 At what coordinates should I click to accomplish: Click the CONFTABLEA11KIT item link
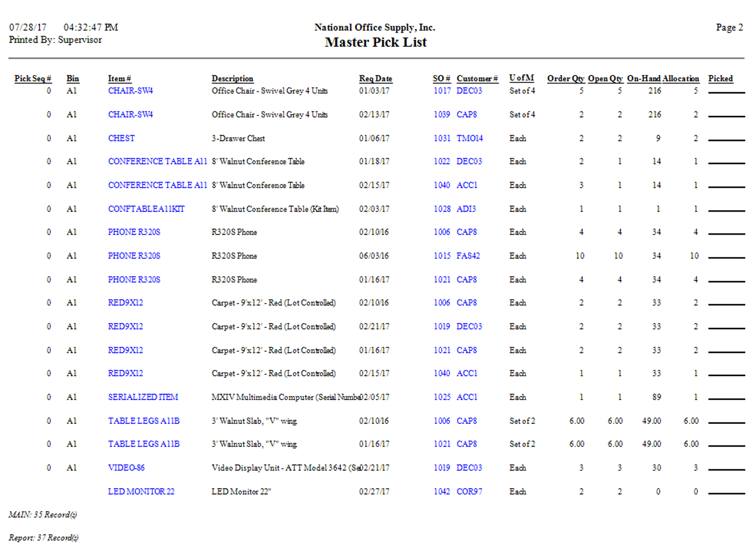[x=146, y=209]
